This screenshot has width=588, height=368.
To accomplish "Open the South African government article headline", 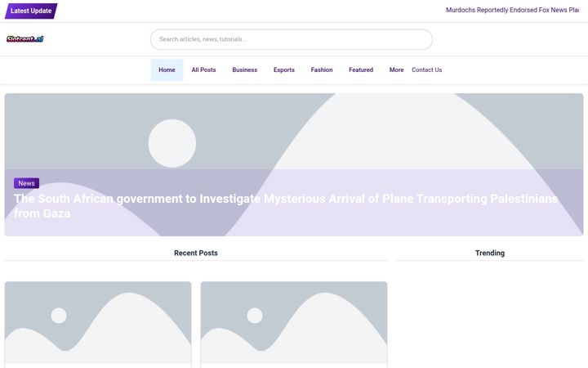I will pyautogui.click(x=286, y=206).
